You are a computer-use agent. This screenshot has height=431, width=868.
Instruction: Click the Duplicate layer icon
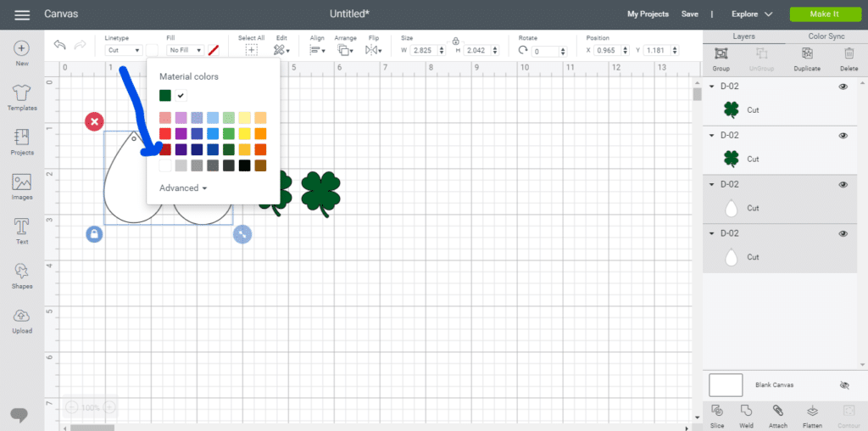(806, 59)
